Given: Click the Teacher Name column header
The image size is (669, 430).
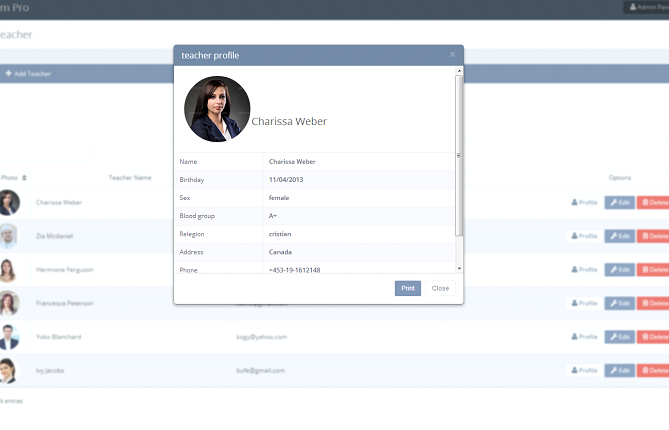Looking at the screenshot, I should coord(130,178).
